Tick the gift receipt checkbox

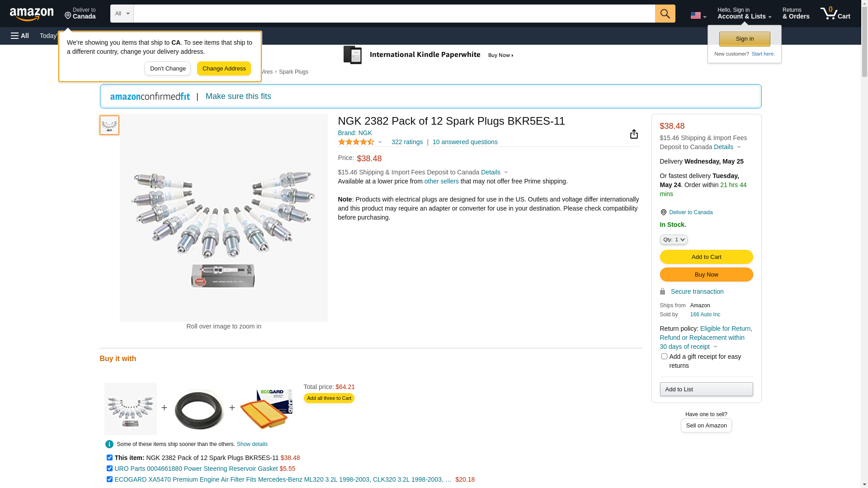coord(664,357)
